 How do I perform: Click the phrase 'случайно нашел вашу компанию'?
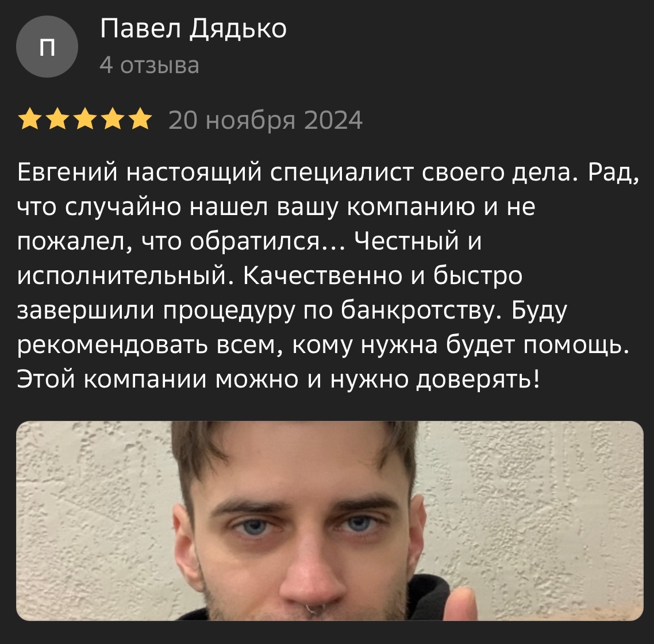coord(270,207)
